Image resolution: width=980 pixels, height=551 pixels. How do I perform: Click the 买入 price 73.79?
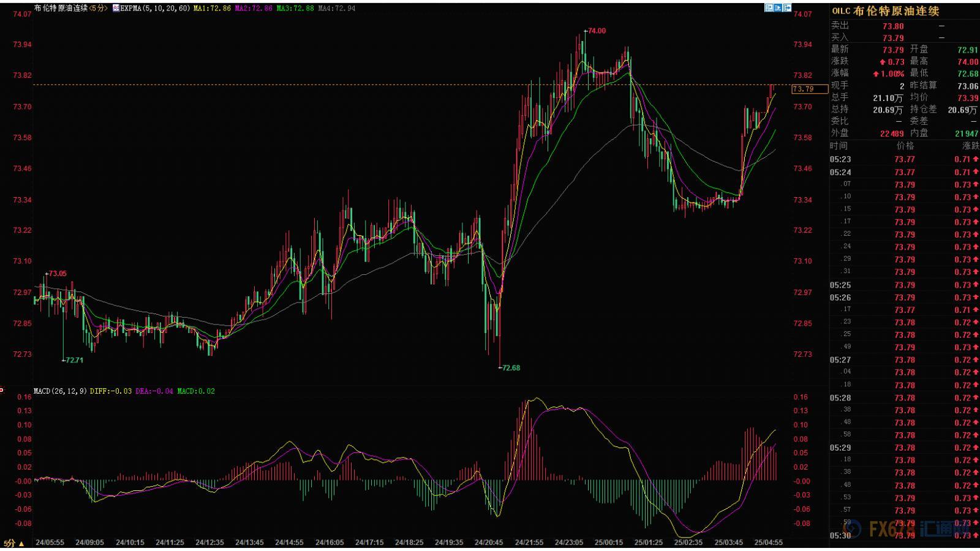[893, 38]
